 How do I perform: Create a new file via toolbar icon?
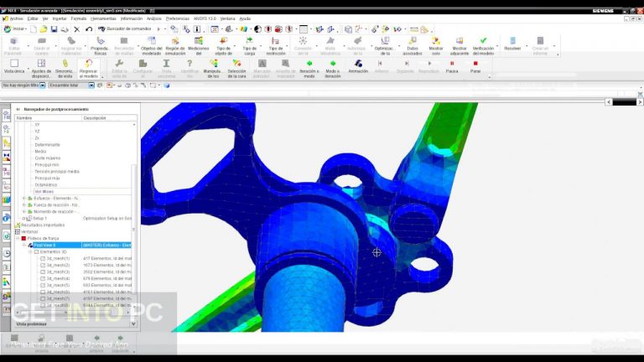(x=34, y=28)
